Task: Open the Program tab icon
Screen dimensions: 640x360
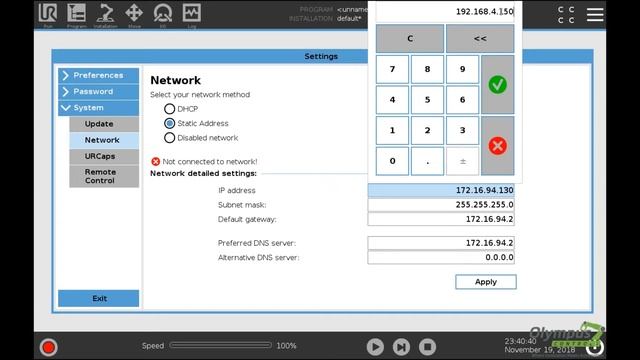Action: pos(76,15)
